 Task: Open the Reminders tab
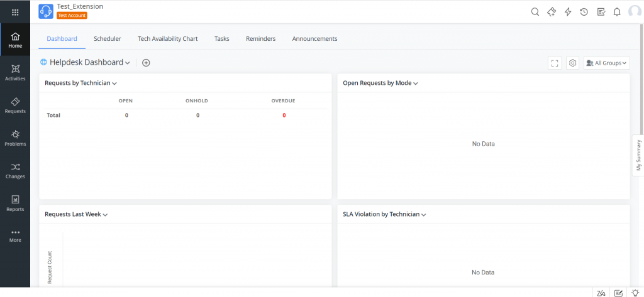coord(261,38)
